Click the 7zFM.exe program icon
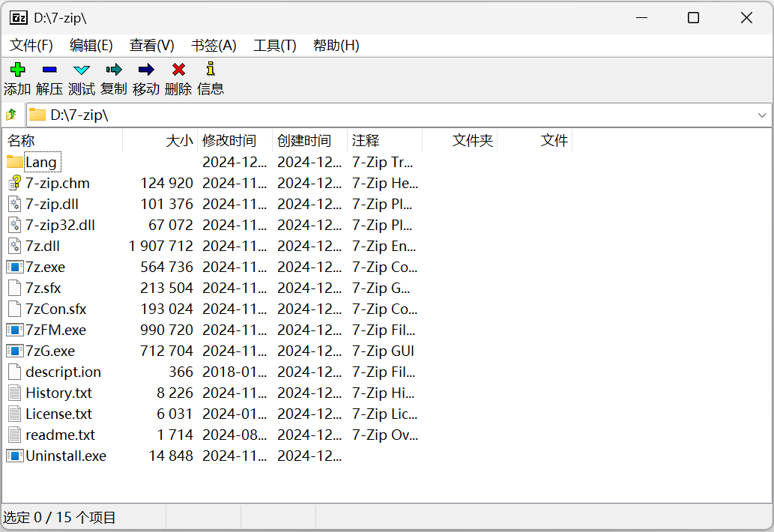The width and height of the screenshot is (774, 532). 15,330
